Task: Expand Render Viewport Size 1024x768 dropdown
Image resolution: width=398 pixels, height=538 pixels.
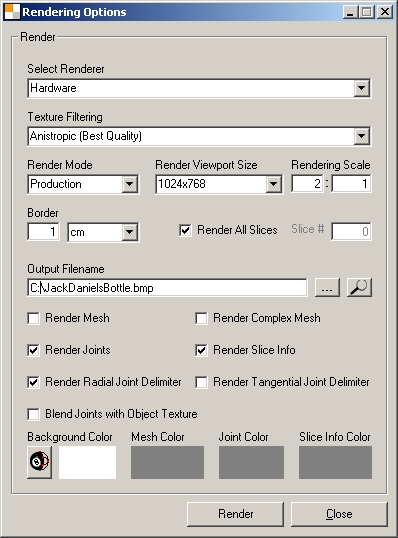Action: 273,184
